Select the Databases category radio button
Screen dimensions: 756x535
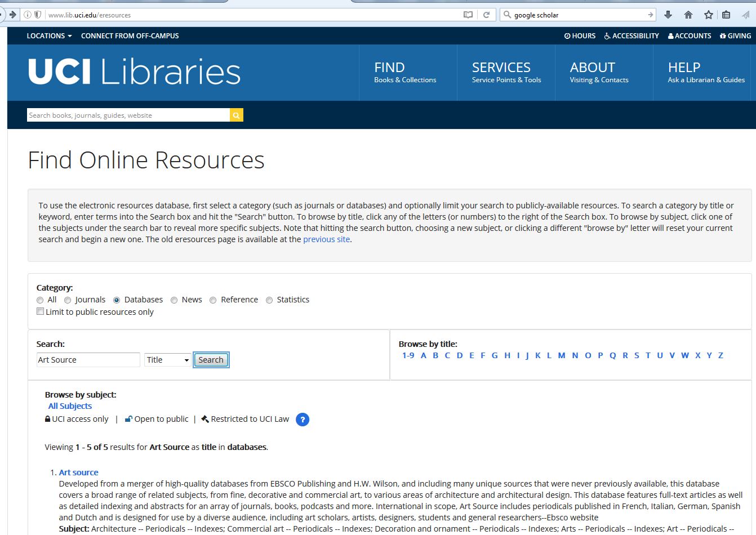[x=117, y=300]
